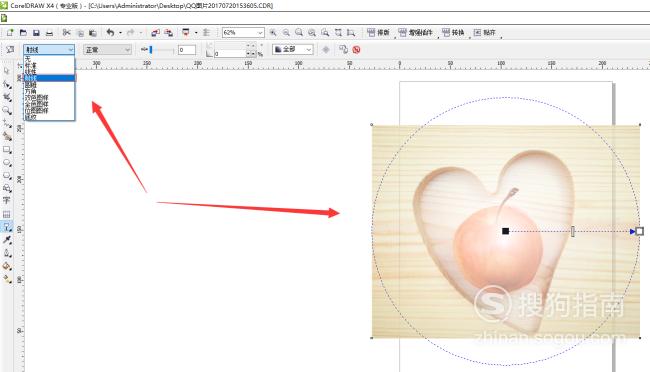650x372 pixels.
Task: Click the Copy Transparency Properties icon
Action: coord(343,50)
